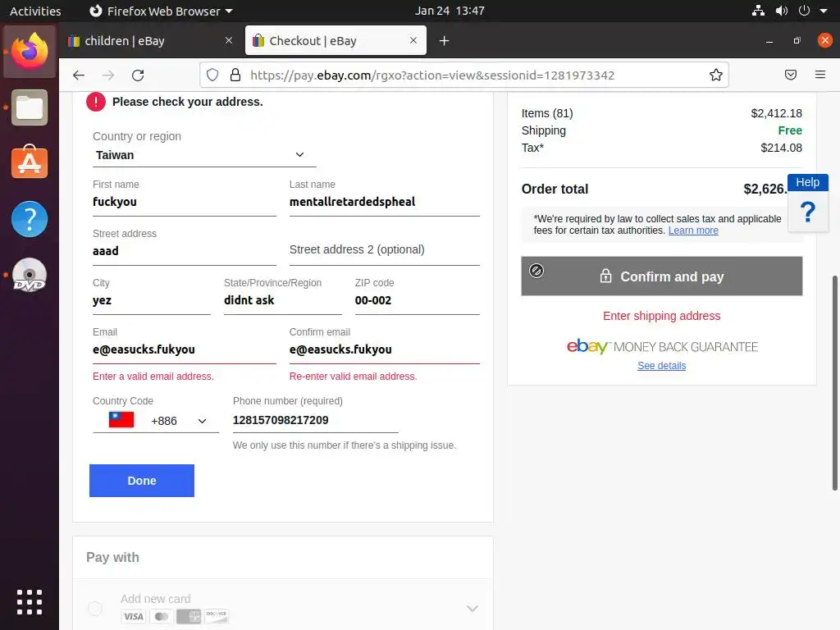Click the $214.08 tax amount
840x630 pixels.
781,148
